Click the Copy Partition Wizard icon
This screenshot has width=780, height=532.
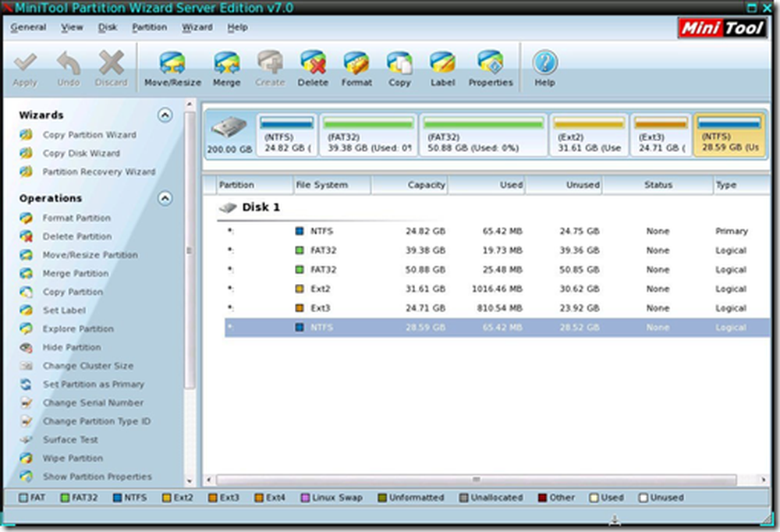tap(27, 135)
